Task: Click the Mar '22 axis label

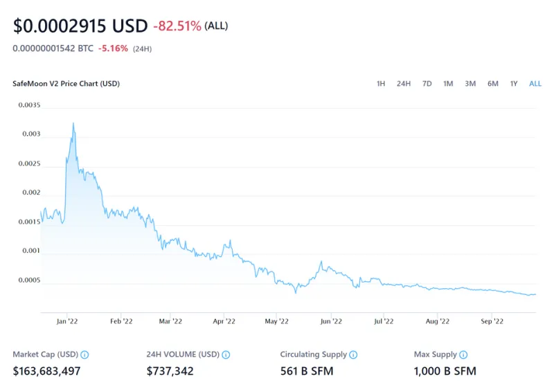Action: point(170,321)
